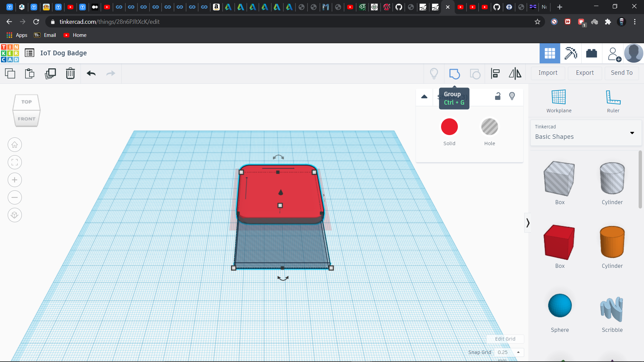Choose the red Solid color swatch

click(x=449, y=127)
